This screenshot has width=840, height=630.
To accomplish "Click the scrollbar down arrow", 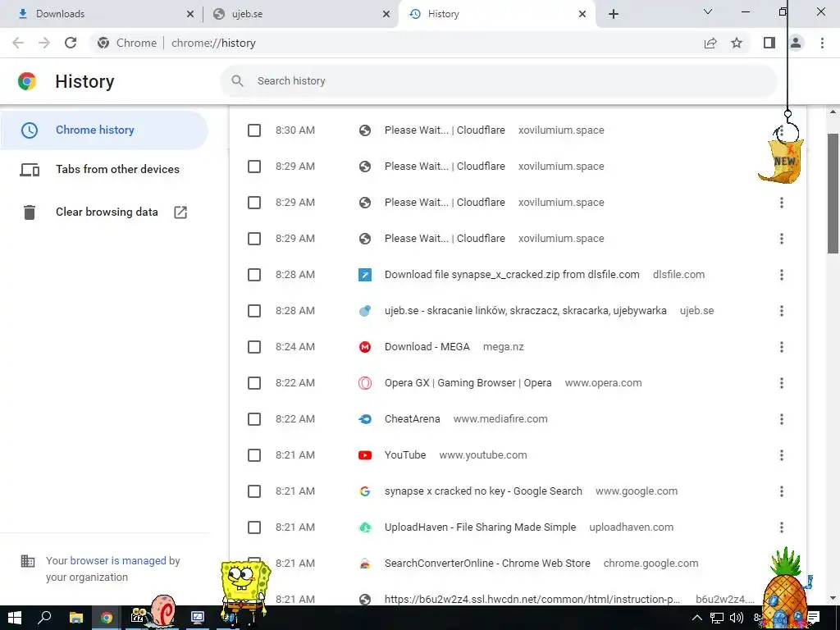I will pyautogui.click(x=833, y=598).
